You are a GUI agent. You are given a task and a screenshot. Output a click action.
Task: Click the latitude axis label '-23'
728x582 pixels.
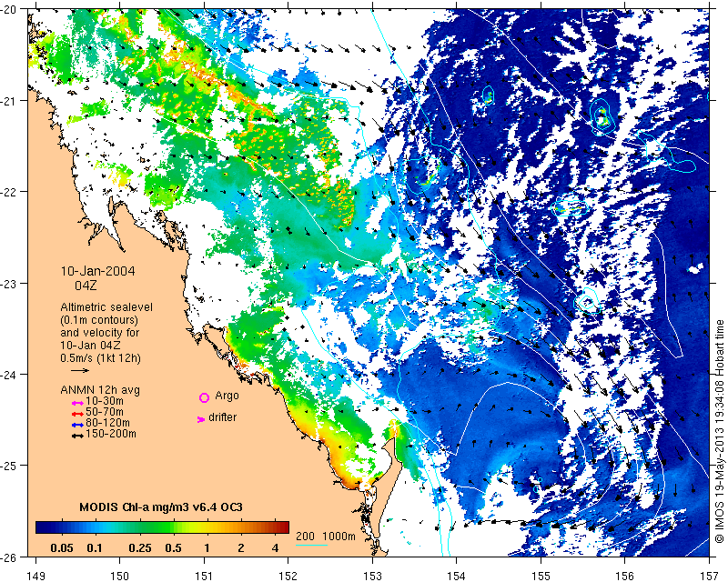tap(9, 283)
